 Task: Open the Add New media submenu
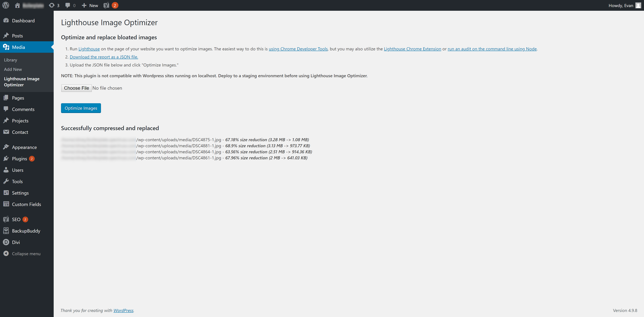point(13,69)
